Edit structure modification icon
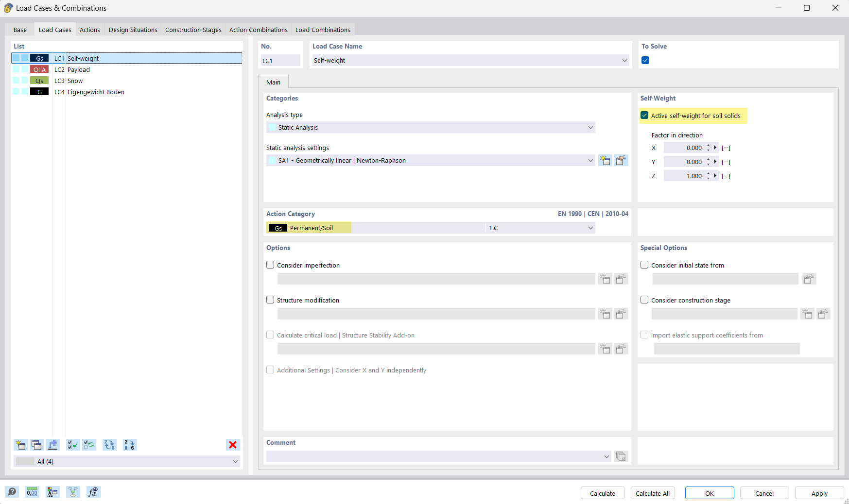This screenshot has height=504, width=849. (x=621, y=314)
